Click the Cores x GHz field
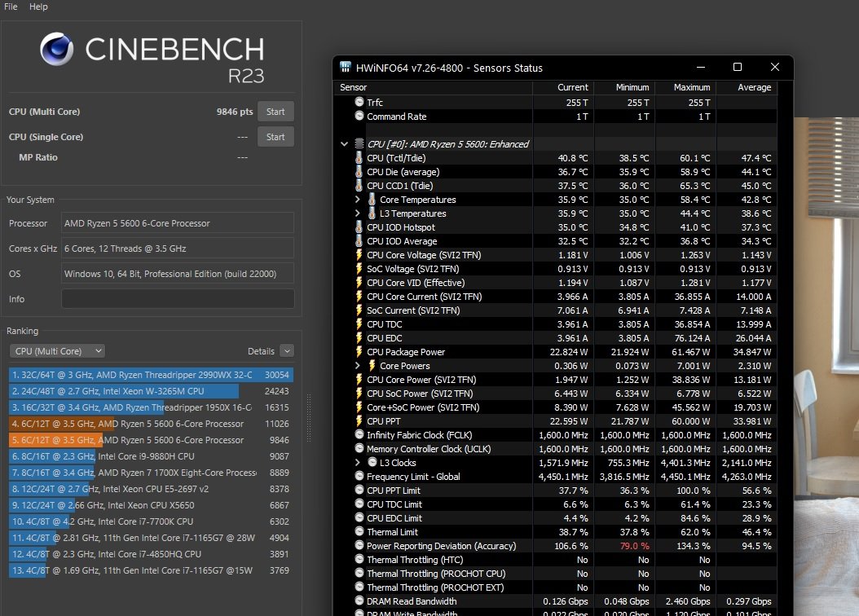The width and height of the screenshot is (859, 616). [178, 249]
